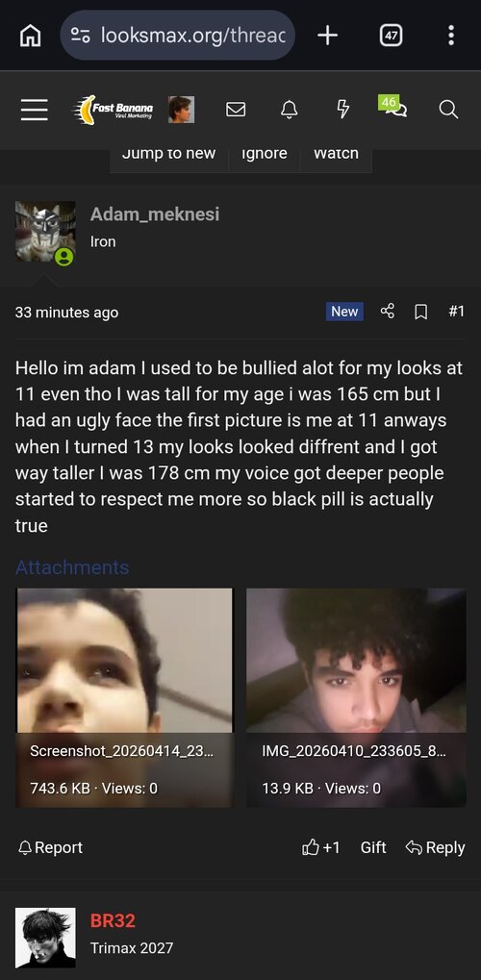Bookmark post number one
The width and height of the screenshot is (481, 980).
421,312
